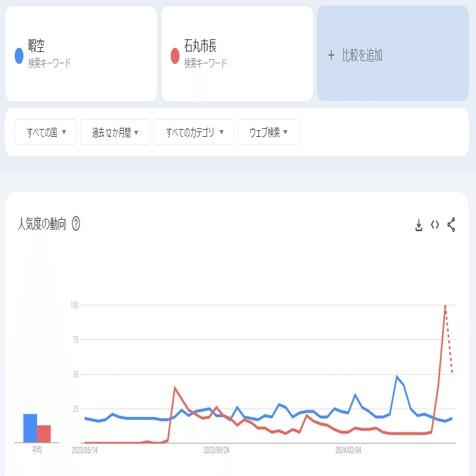Click 検索キーワード label under 石丸市長
The width and height of the screenshot is (476, 476).
(x=205, y=63)
